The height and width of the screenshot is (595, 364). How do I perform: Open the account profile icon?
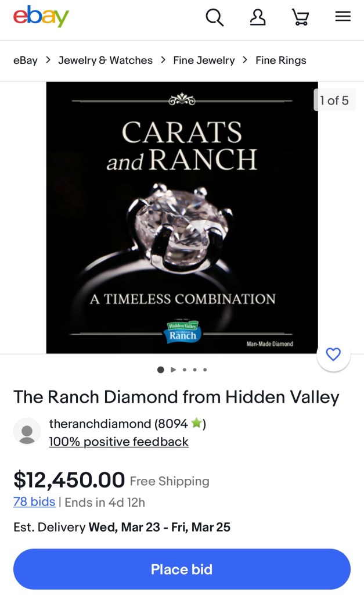[x=258, y=18]
